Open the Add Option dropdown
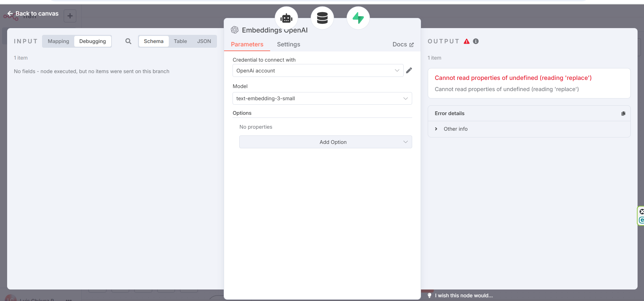The height and width of the screenshot is (301, 644). [326, 142]
